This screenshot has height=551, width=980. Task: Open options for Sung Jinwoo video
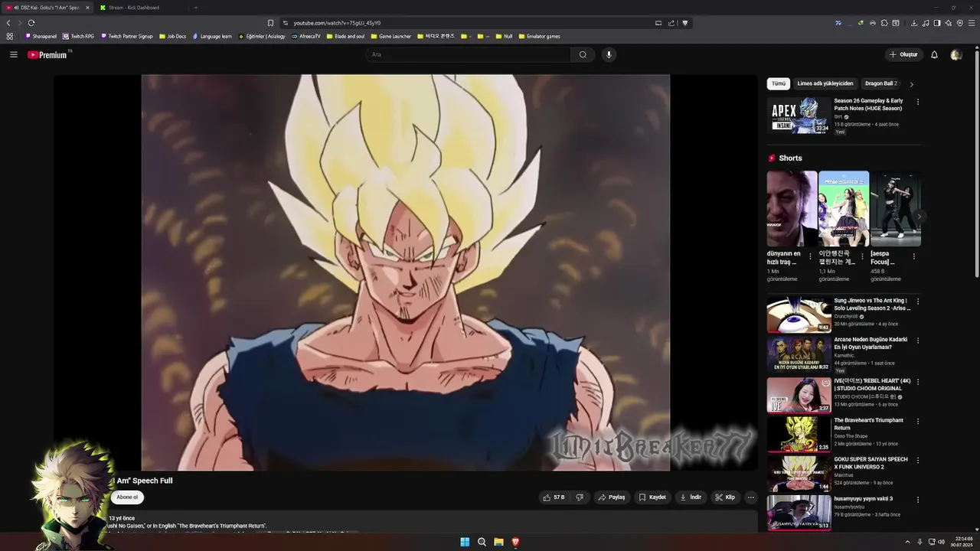coord(918,302)
